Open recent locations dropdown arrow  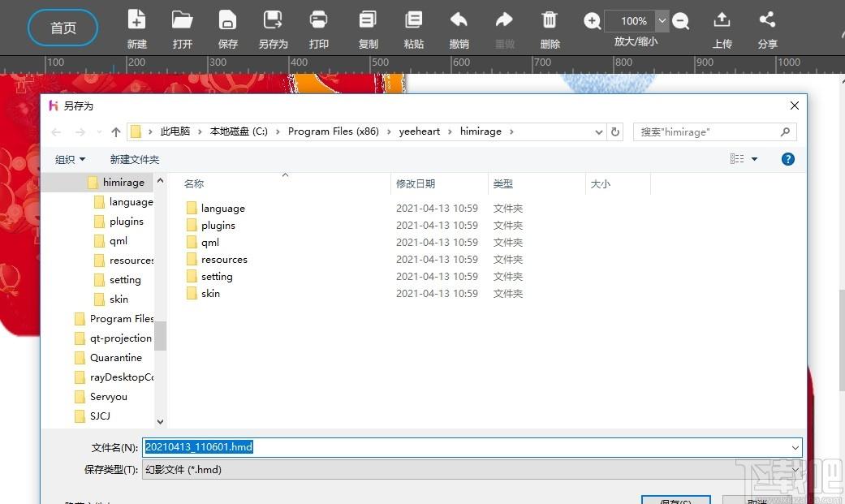click(99, 132)
